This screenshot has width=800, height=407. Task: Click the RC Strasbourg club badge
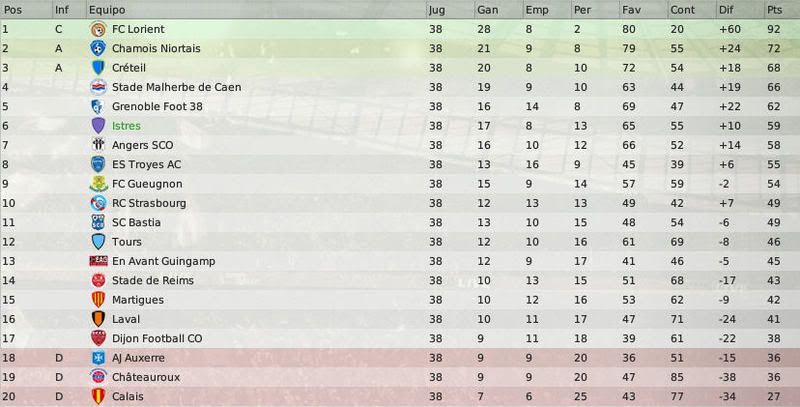98,203
